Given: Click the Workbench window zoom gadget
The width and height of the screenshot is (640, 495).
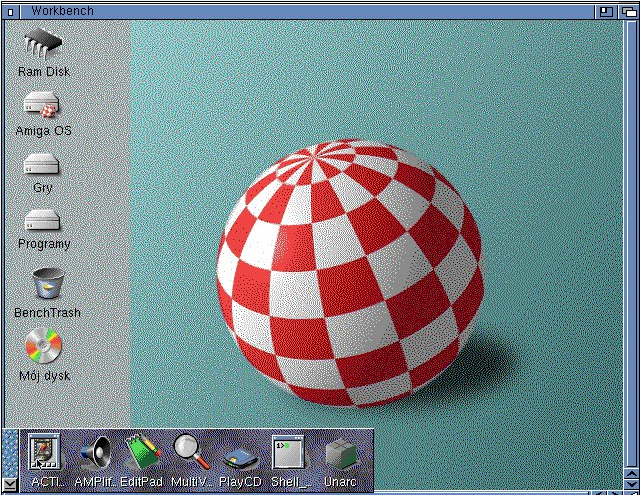Looking at the screenshot, I should click(606, 12).
